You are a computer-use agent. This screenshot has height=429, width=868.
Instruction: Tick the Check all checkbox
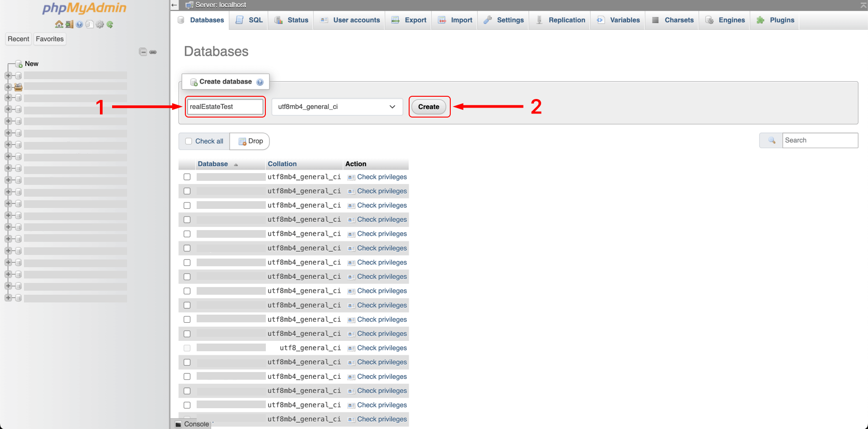pyautogui.click(x=189, y=141)
